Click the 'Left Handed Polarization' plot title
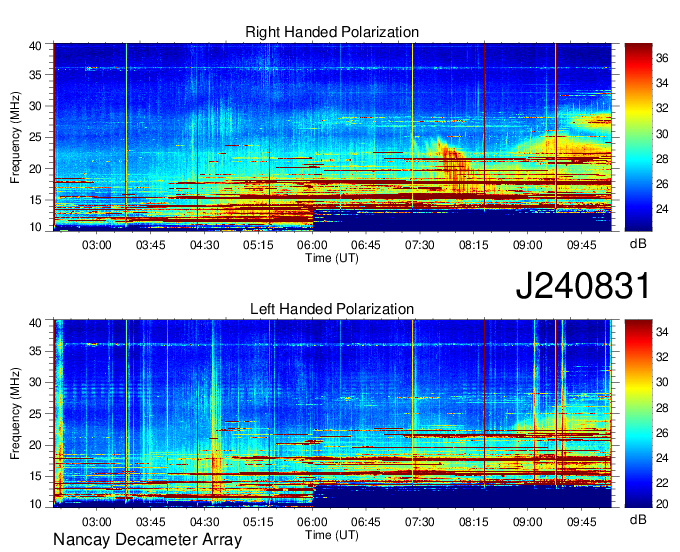Screen dimensions: 680x552 click(x=332, y=309)
